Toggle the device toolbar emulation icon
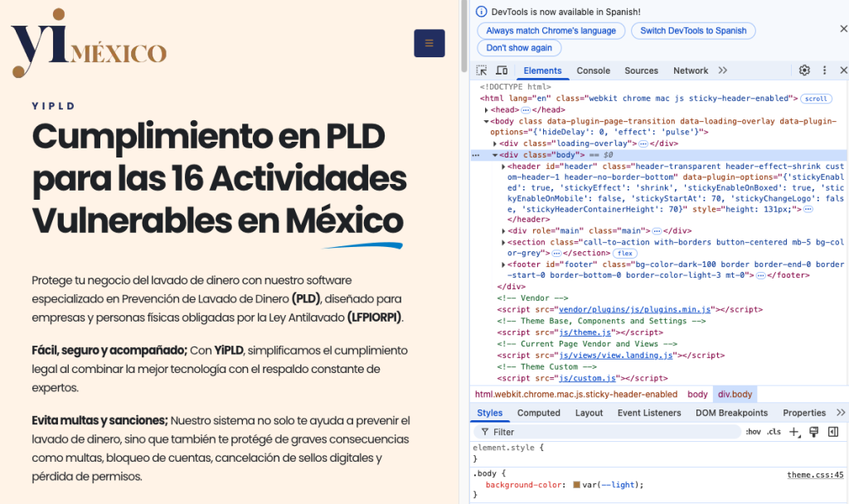Screen dimensions: 849x504 (x=502, y=70)
